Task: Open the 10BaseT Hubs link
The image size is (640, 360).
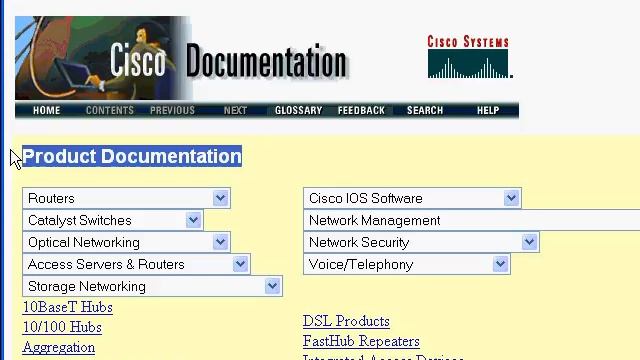Action: point(68,307)
